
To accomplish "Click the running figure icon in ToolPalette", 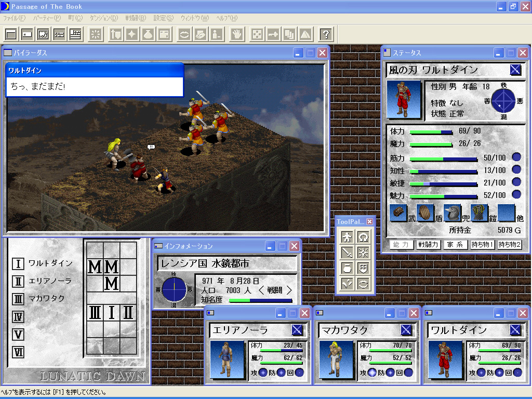I will point(348,237).
